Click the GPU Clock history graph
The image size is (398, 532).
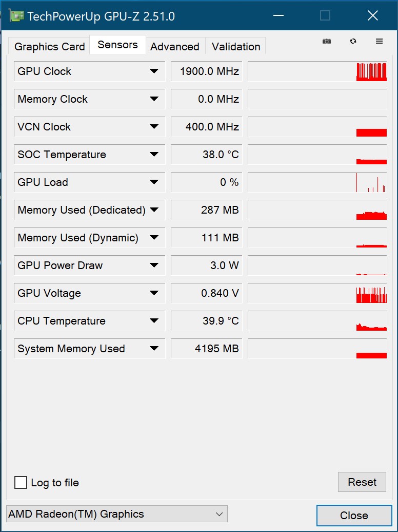pyautogui.click(x=317, y=71)
